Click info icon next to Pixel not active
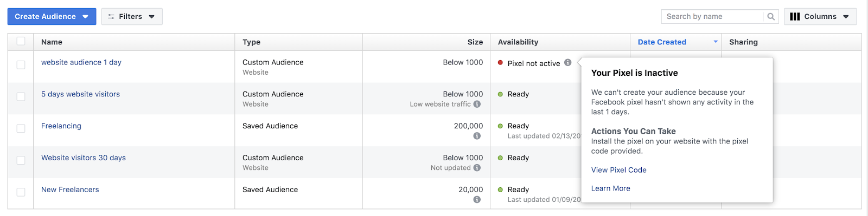This screenshot has width=868, height=216. coord(567,62)
